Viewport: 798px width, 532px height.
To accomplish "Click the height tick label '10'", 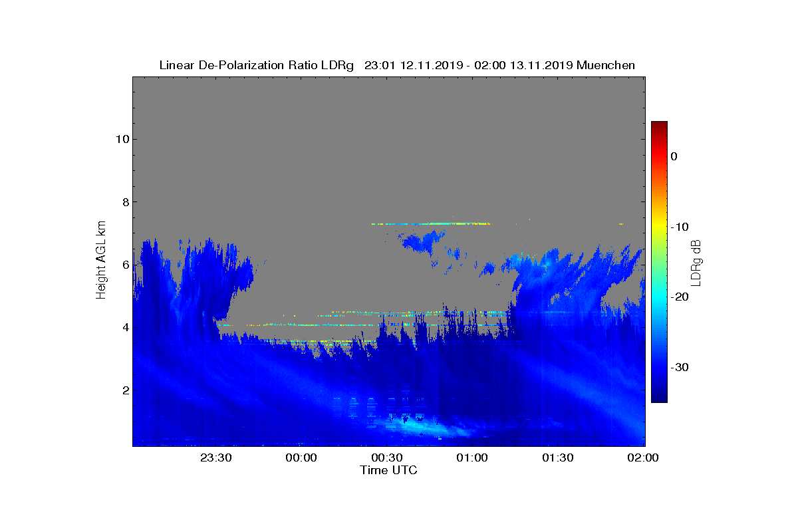I will point(122,139).
